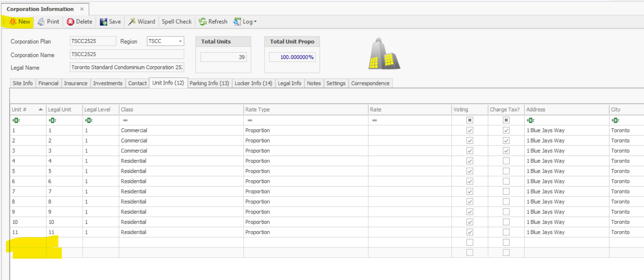This screenshot has height=280, width=644.
Task: Click the Address column filter icon
Action: (530, 120)
